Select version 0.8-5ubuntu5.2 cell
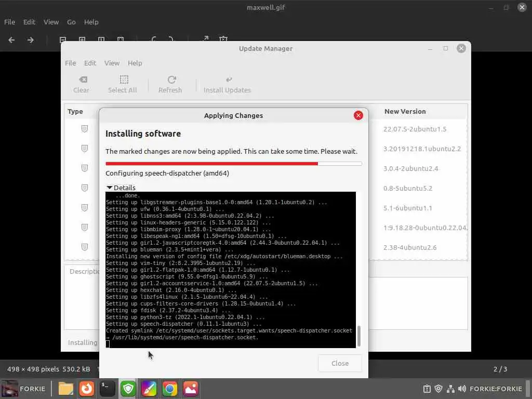532x399 pixels. tap(408, 188)
